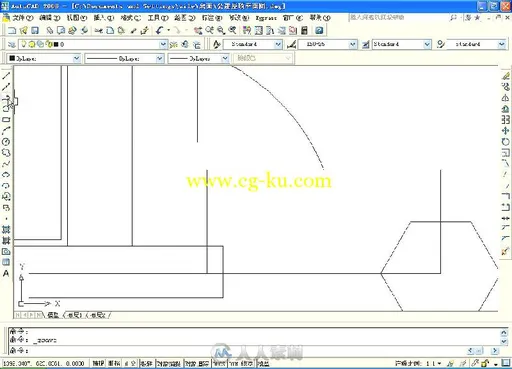The width and height of the screenshot is (512, 369).
Task: Click the Model button in status bar
Action: click(263, 363)
